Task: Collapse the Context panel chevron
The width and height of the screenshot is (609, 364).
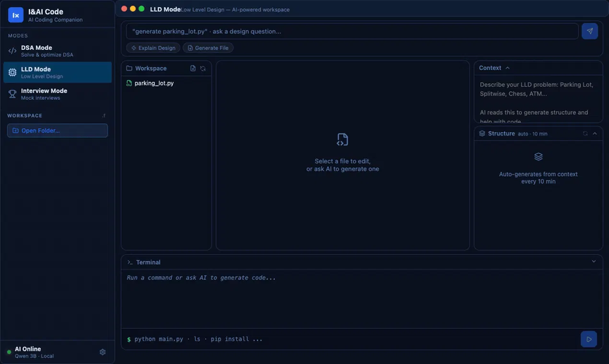Action: 507,68
